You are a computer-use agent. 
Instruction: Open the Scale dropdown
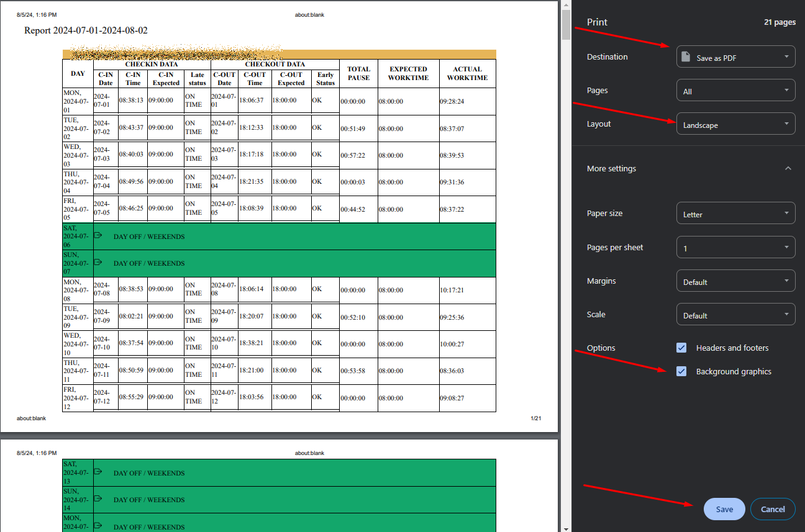click(735, 315)
